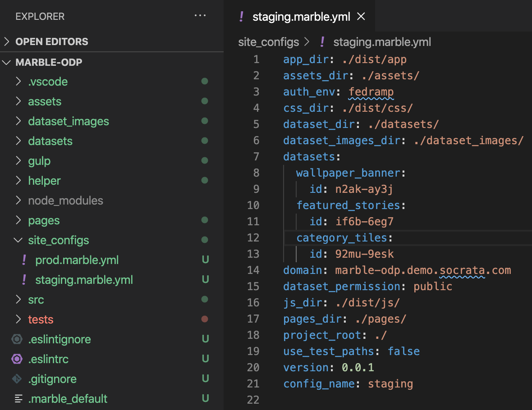
Task: Click the git status dot for .vscode
Action: click(x=205, y=81)
